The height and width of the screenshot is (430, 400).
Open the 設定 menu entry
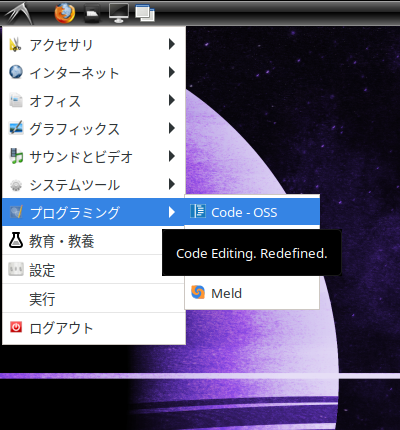pyautogui.click(x=94, y=270)
